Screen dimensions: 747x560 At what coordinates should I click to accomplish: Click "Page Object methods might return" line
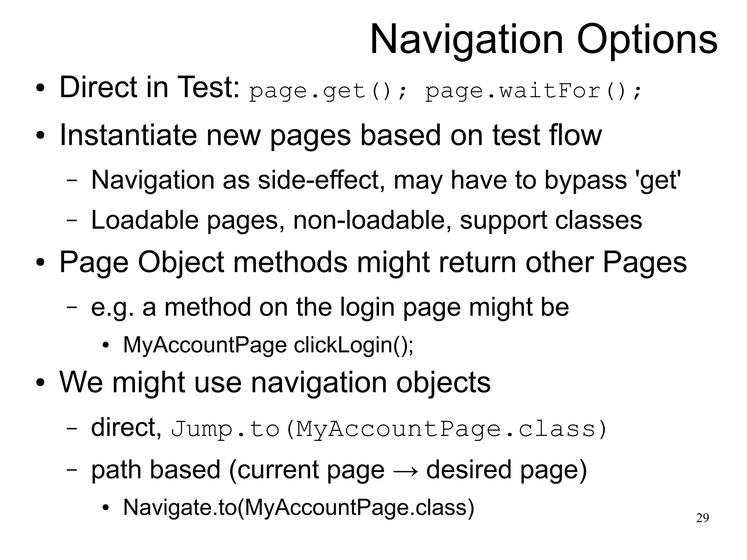coord(373,262)
